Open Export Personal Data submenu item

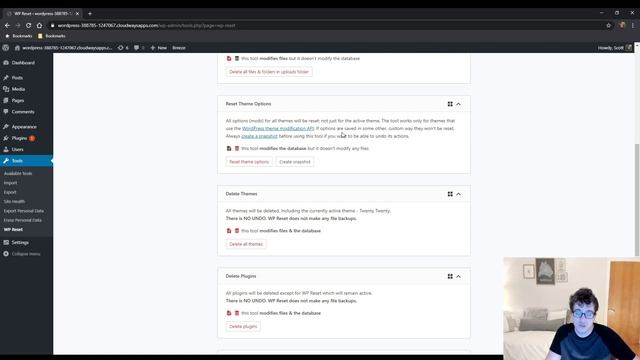tap(24, 211)
